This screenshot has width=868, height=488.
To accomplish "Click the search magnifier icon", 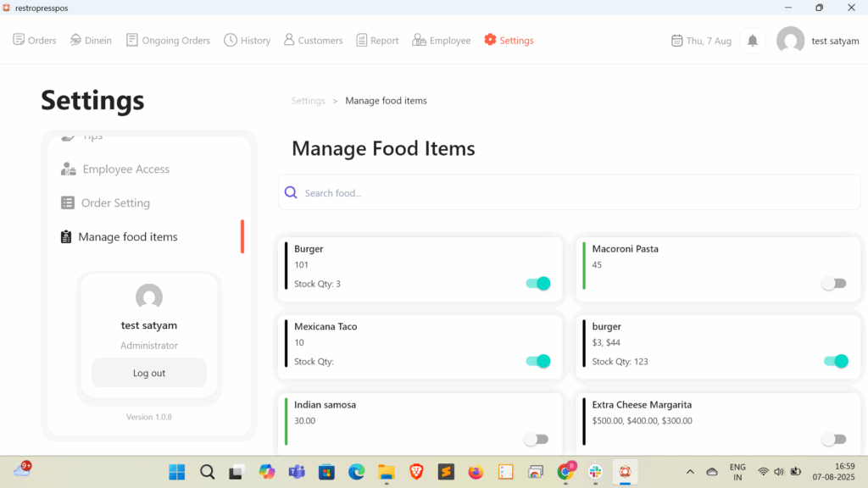I will tap(291, 193).
